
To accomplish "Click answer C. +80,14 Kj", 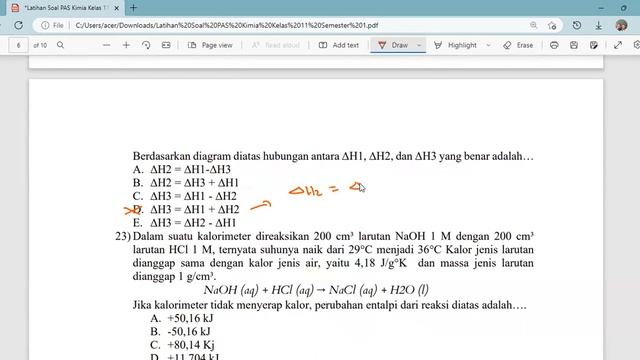I will click(x=182, y=345).
